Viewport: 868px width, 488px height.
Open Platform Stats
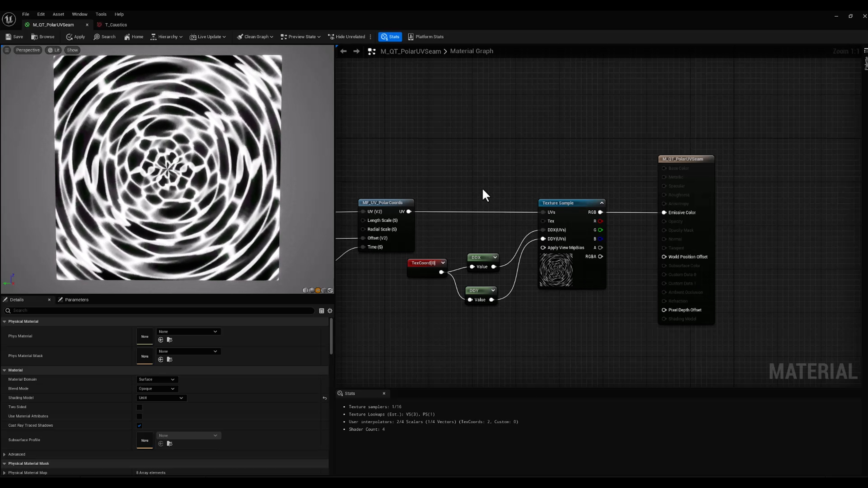tap(426, 37)
